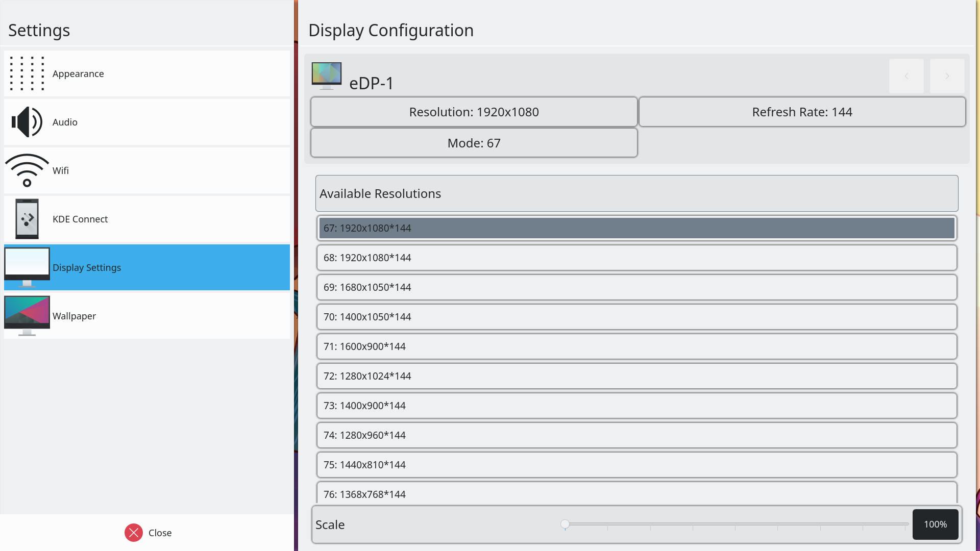Screen dimensions: 980x551
Task: Click the Mode: 67 button
Action: point(474,143)
